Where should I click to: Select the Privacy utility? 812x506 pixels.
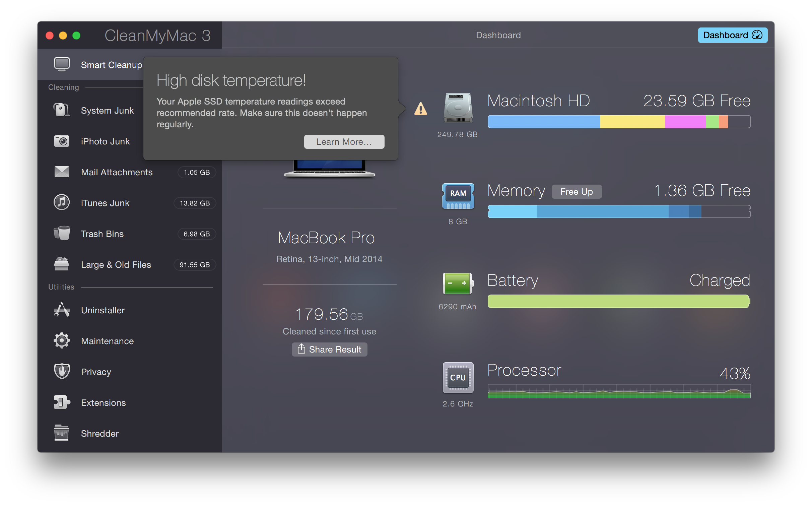pos(96,372)
